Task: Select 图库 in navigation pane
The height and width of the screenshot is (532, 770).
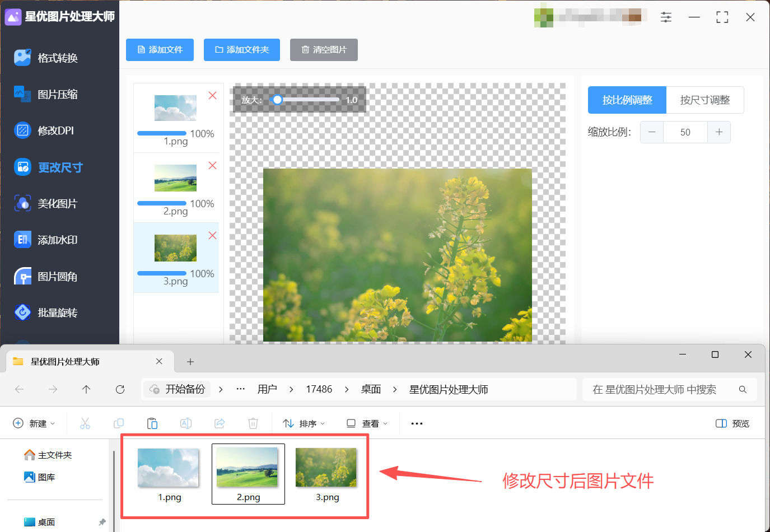Action: point(40,477)
